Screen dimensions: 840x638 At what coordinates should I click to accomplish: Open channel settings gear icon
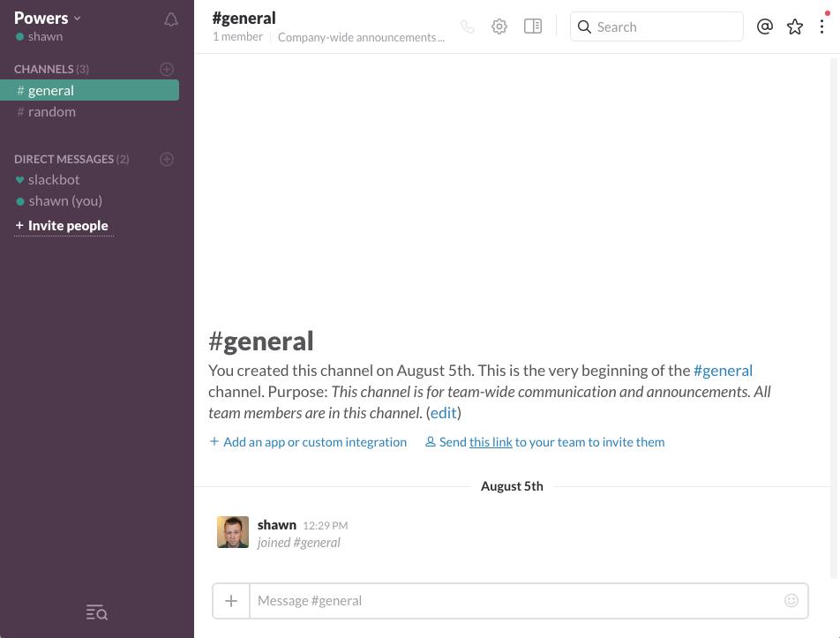[x=499, y=26]
